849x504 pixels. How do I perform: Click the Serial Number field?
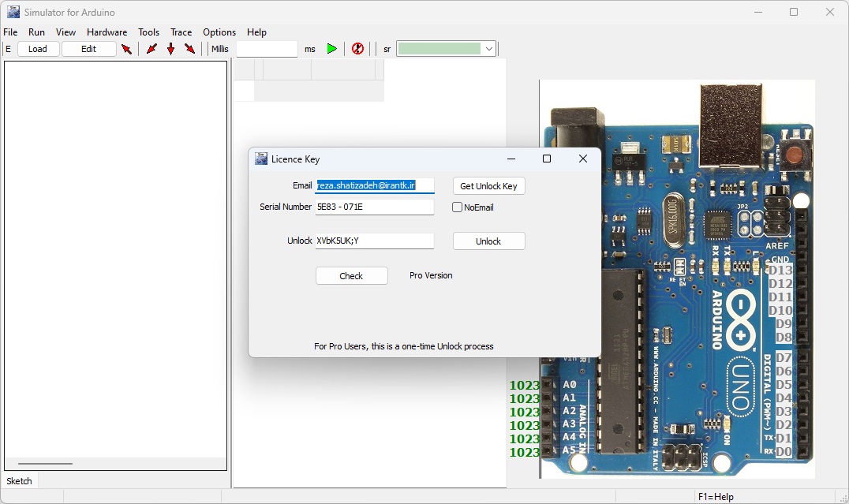click(x=375, y=207)
